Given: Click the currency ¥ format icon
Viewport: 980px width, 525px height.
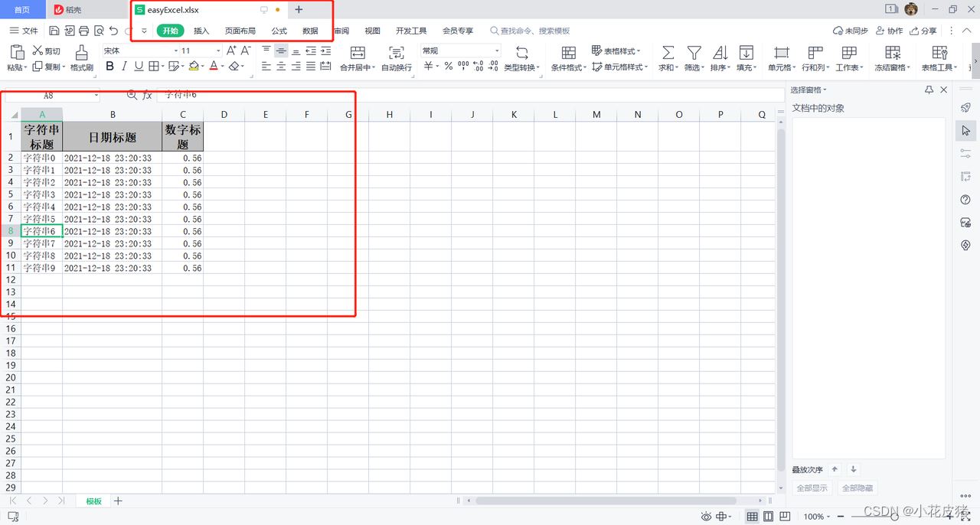Looking at the screenshot, I should point(428,67).
